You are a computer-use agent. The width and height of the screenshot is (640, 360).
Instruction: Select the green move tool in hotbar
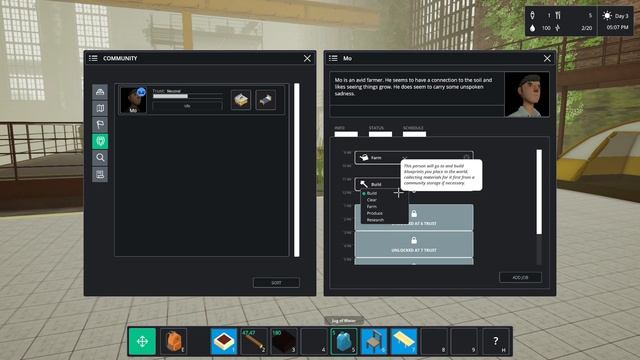142,341
